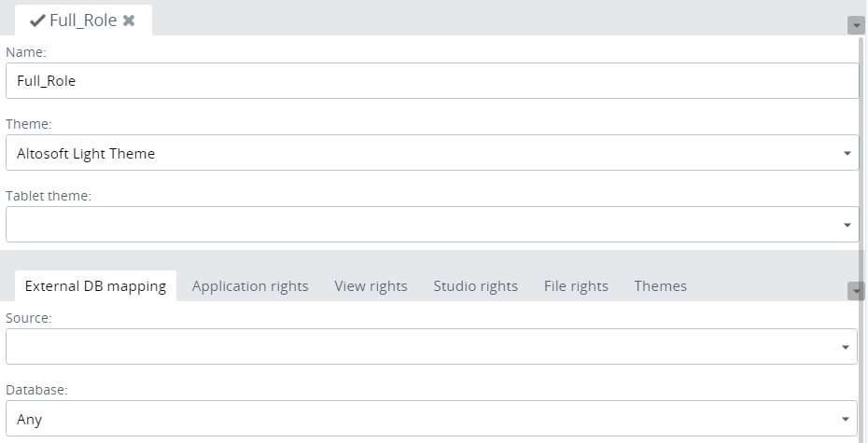Go to the View rights tab
The height and width of the screenshot is (443, 868).
[371, 286]
